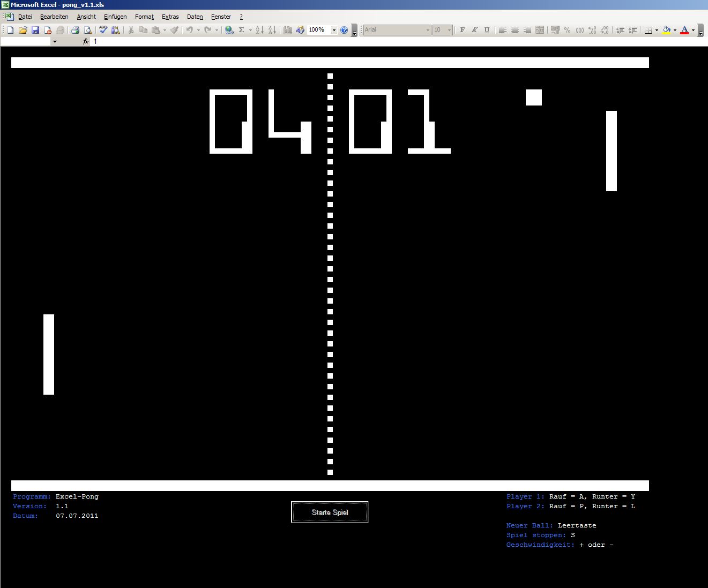Viewport: 708px width, 588px height.
Task: Run spell check with ABC icon
Action: click(x=103, y=30)
